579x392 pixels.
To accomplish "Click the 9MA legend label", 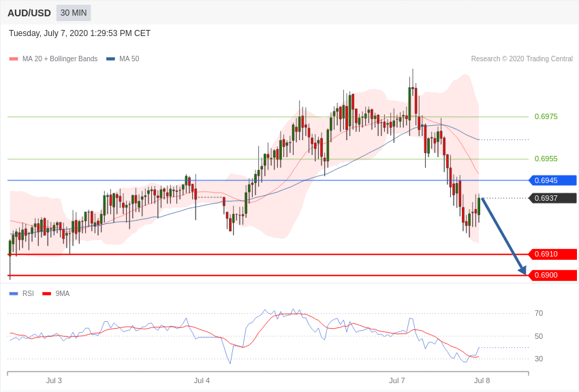I will click(x=63, y=293).
